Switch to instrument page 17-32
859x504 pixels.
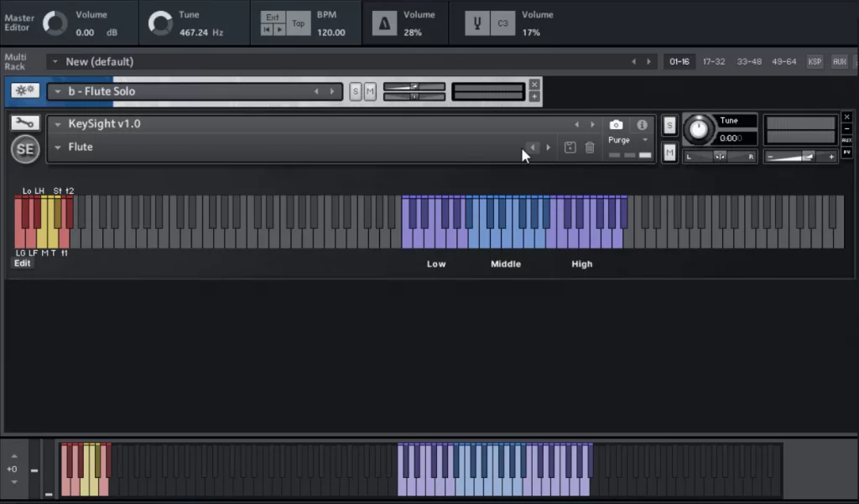coord(714,61)
